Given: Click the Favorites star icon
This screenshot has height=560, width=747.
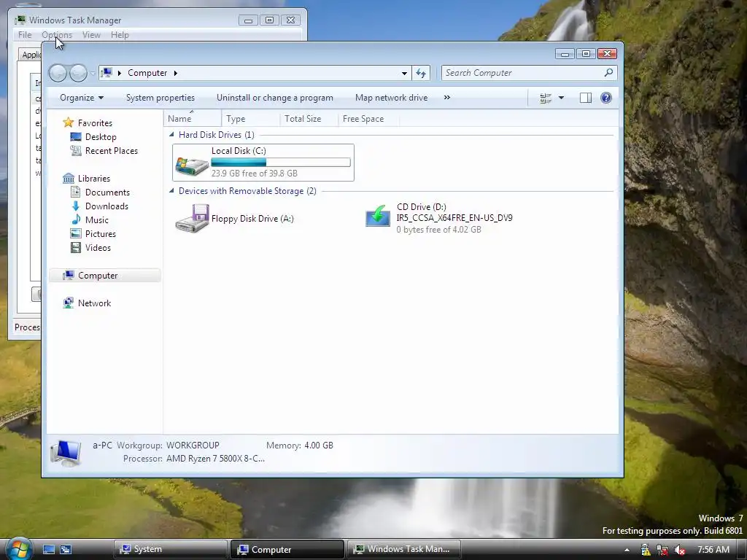Looking at the screenshot, I should [x=69, y=122].
